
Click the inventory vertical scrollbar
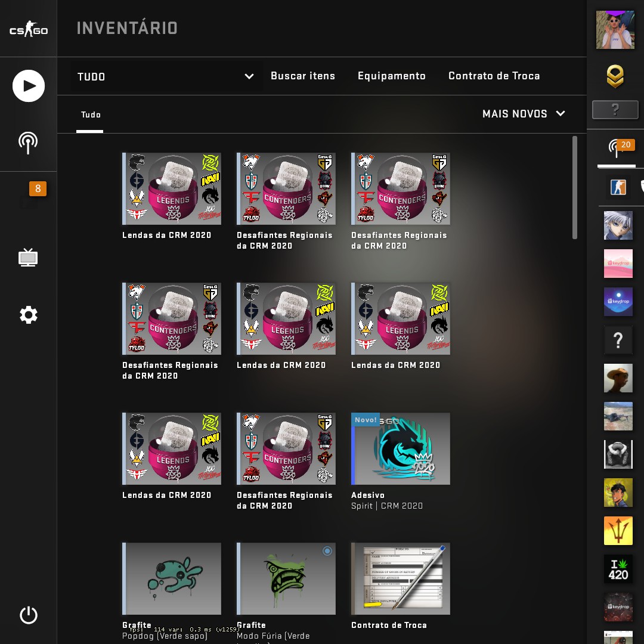click(x=575, y=187)
